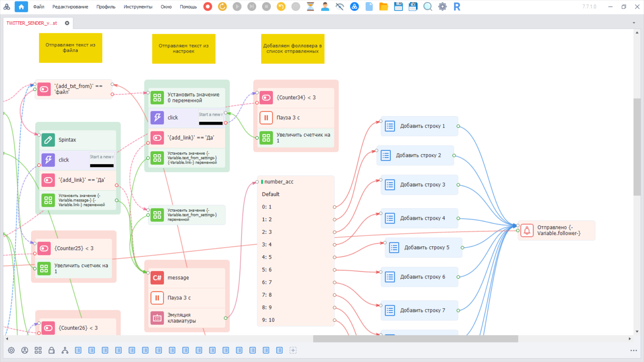Click the magnifier search toolbar icon
This screenshot has width=644, height=362.
pyautogui.click(x=428, y=7)
